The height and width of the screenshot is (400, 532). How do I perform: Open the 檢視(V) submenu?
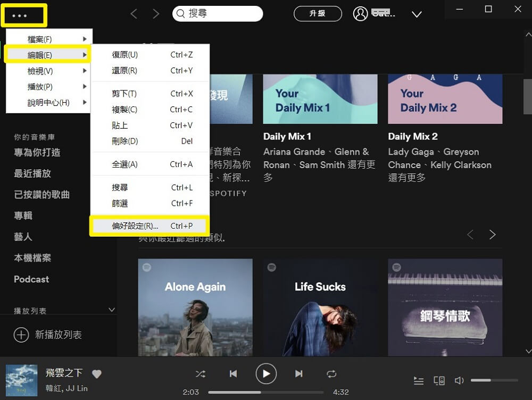pos(48,71)
